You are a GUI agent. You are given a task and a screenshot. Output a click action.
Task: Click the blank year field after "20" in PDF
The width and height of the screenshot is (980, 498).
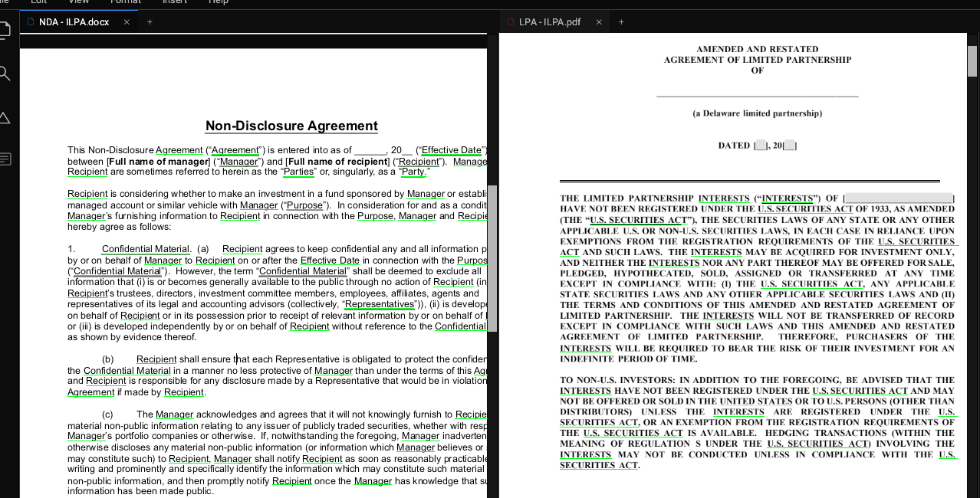[790, 146]
